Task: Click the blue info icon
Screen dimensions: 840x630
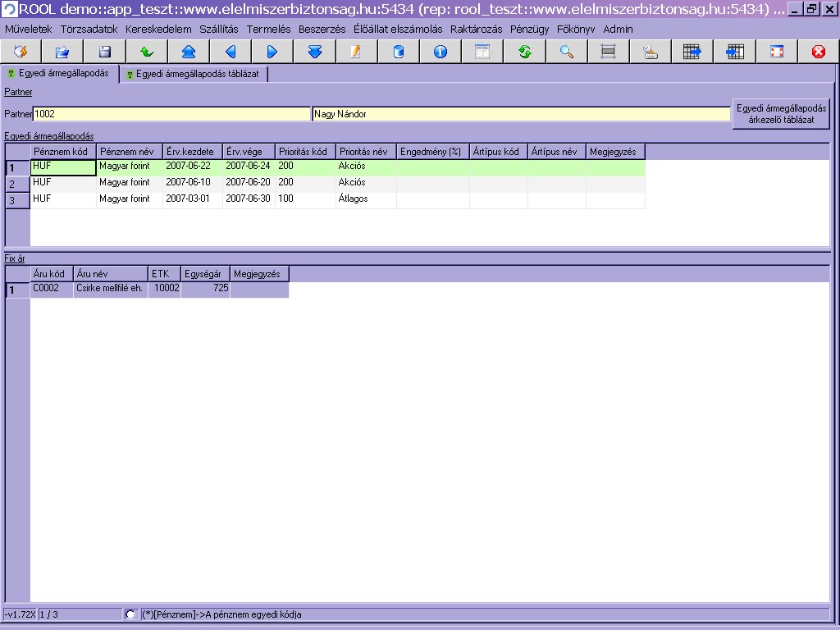Action: pos(441,52)
